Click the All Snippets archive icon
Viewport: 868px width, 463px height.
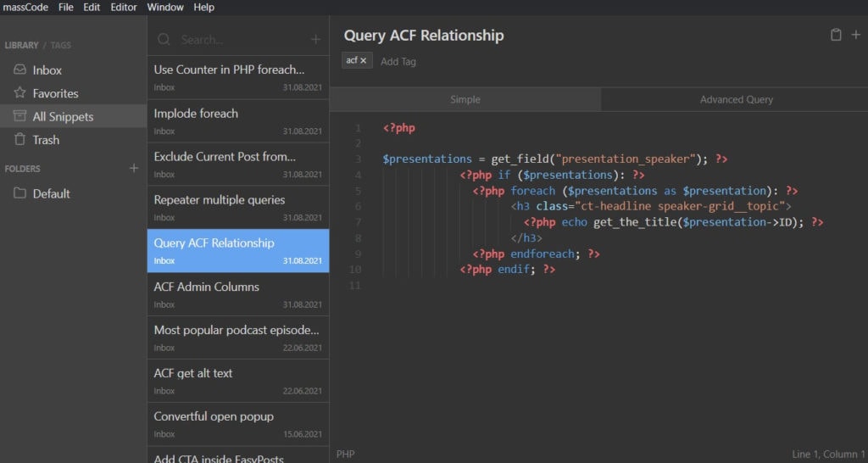[x=19, y=117]
